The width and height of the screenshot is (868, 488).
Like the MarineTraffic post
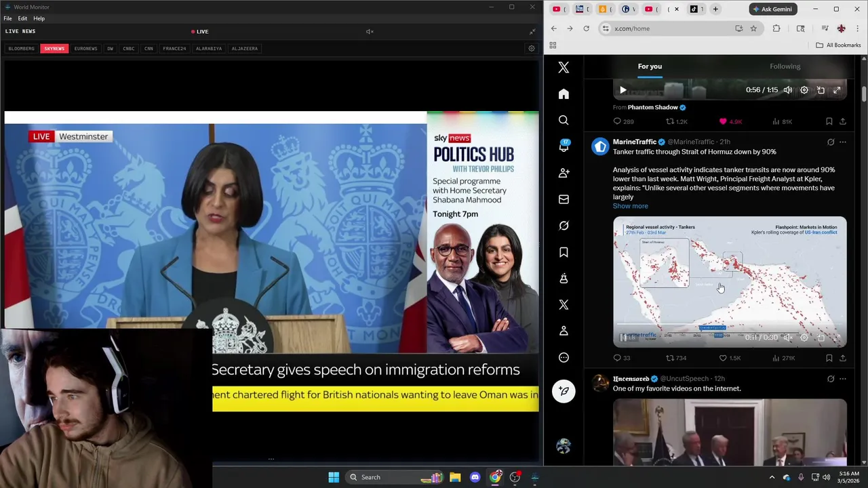tap(723, 358)
